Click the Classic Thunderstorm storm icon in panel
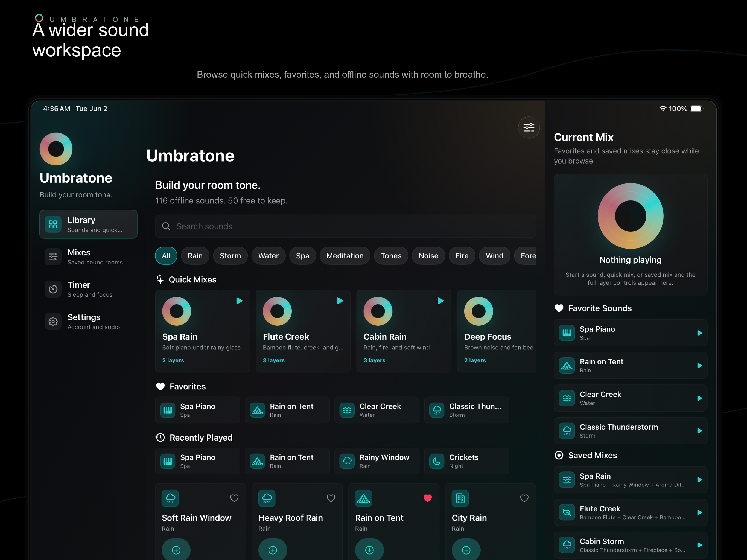The width and height of the screenshot is (747, 560). tap(567, 431)
